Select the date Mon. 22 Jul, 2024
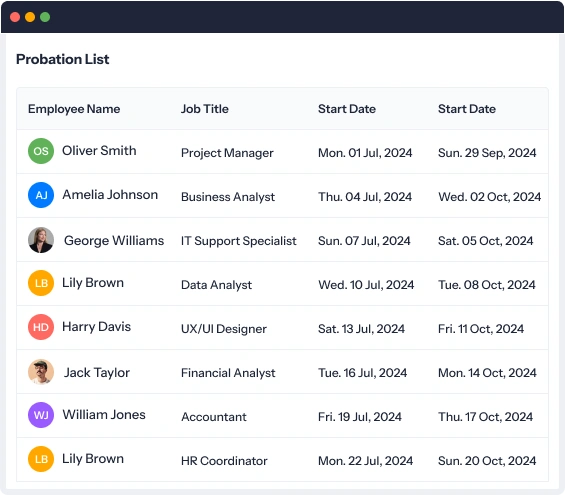565x495 pixels. 365,461
